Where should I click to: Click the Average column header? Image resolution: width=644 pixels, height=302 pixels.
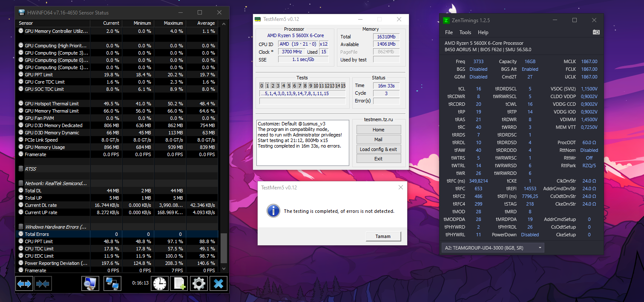point(201,23)
